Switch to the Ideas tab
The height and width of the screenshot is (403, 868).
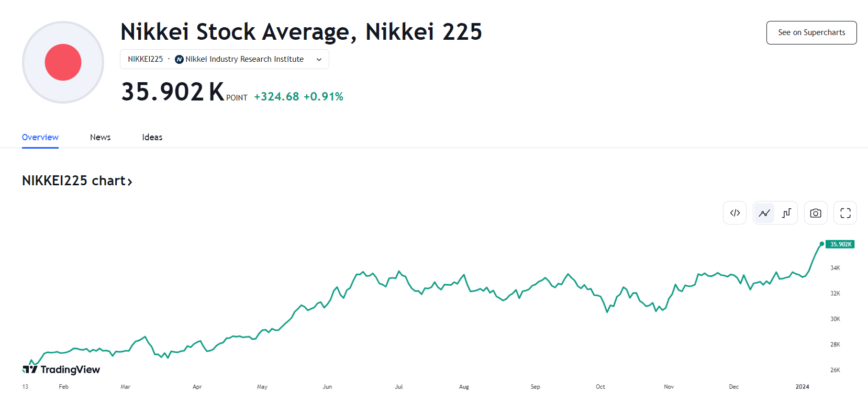tap(152, 137)
